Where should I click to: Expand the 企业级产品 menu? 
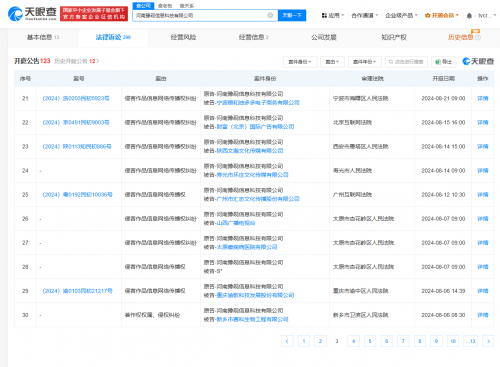(401, 15)
